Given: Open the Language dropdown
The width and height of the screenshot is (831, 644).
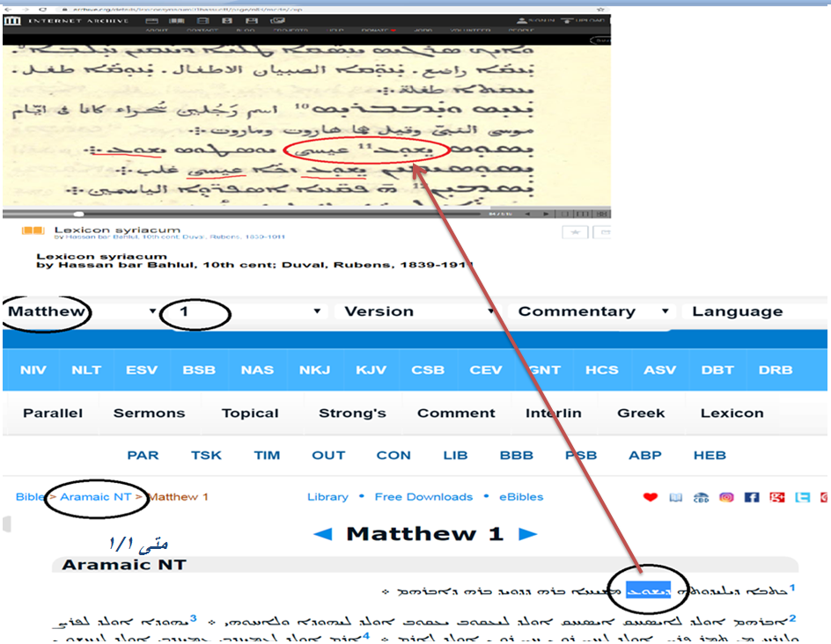Looking at the screenshot, I should [754, 311].
